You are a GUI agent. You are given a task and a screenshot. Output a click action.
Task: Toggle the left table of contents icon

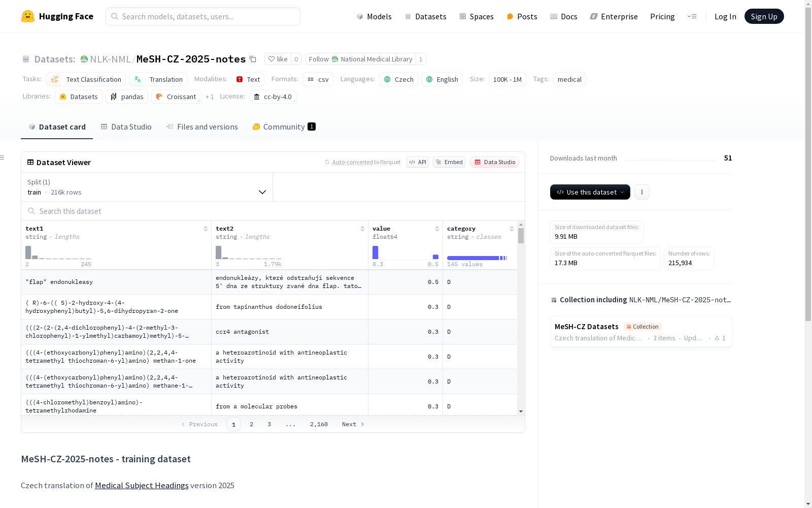3,157
